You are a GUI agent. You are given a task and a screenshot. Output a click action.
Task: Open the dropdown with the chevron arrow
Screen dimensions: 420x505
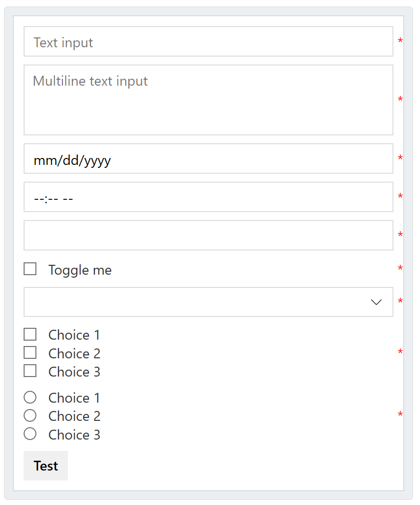click(208, 302)
